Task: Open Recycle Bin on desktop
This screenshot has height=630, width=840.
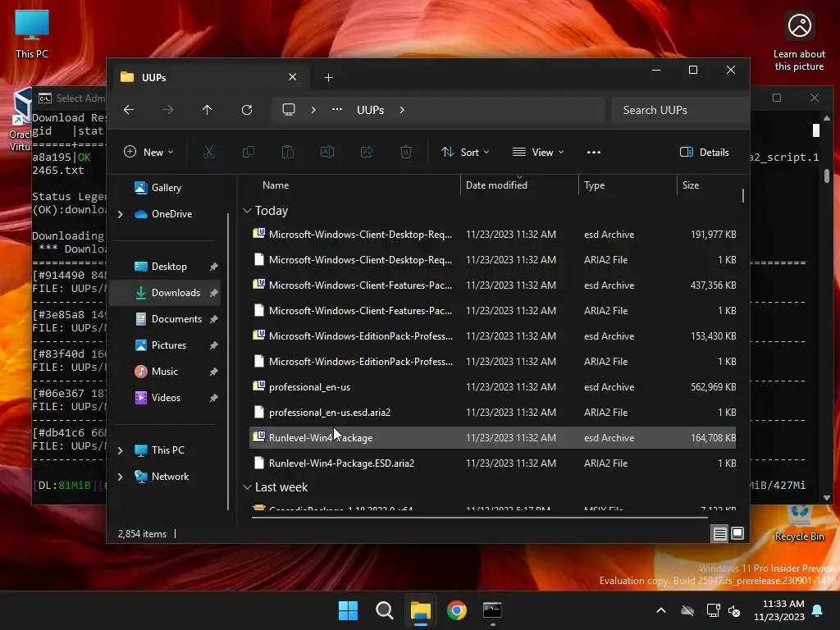Action: tap(799, 523)
